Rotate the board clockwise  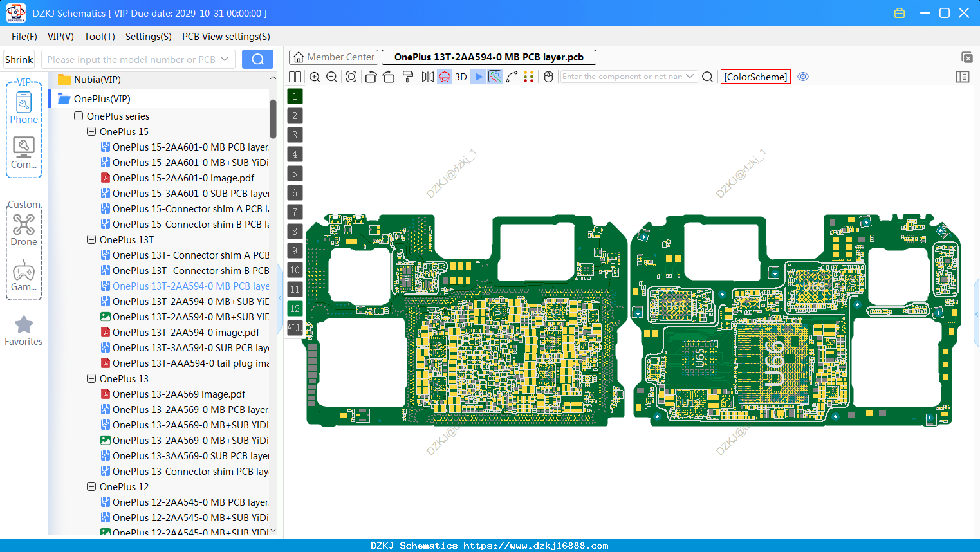click(x=389, y=77)
